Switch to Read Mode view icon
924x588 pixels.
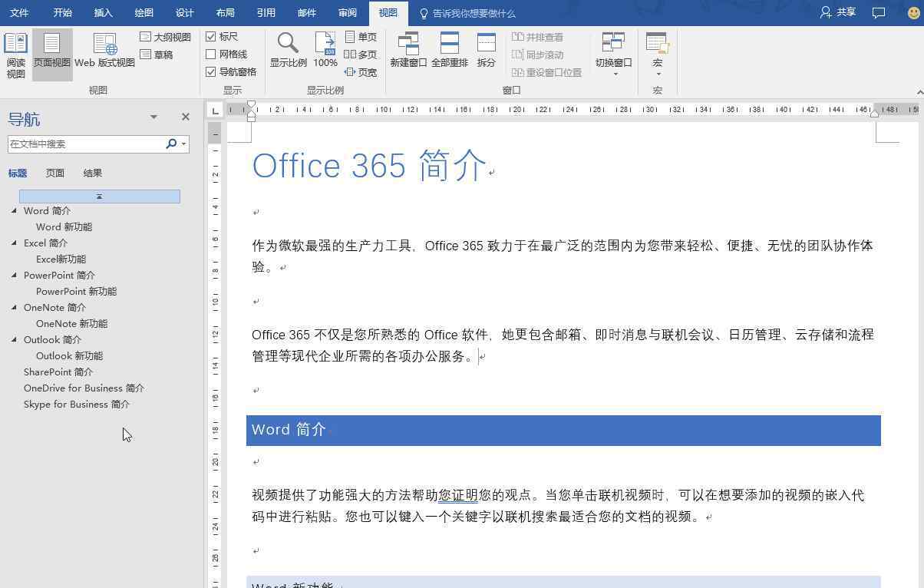pyautogui.click(x=15, y=45)
